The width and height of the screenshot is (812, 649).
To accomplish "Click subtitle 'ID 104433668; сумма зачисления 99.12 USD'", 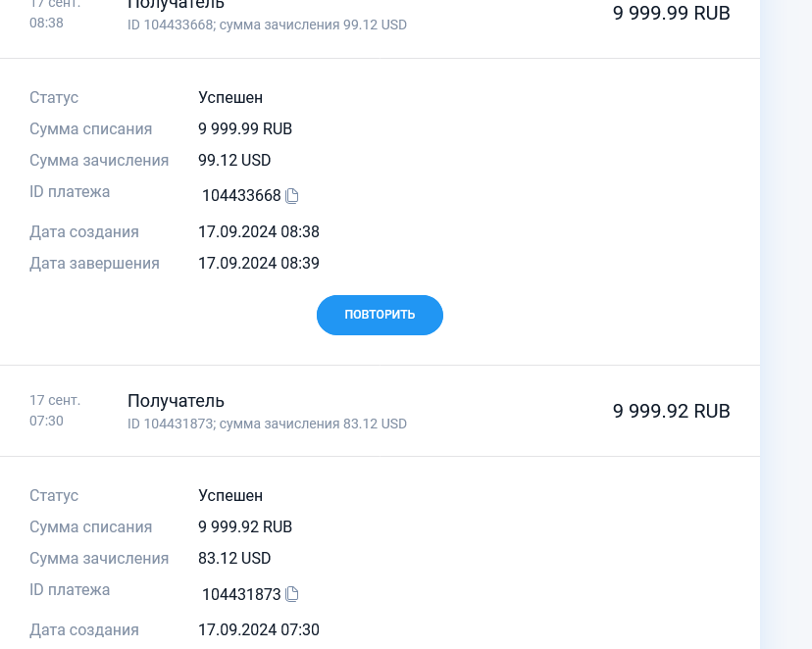I will 267,25.
